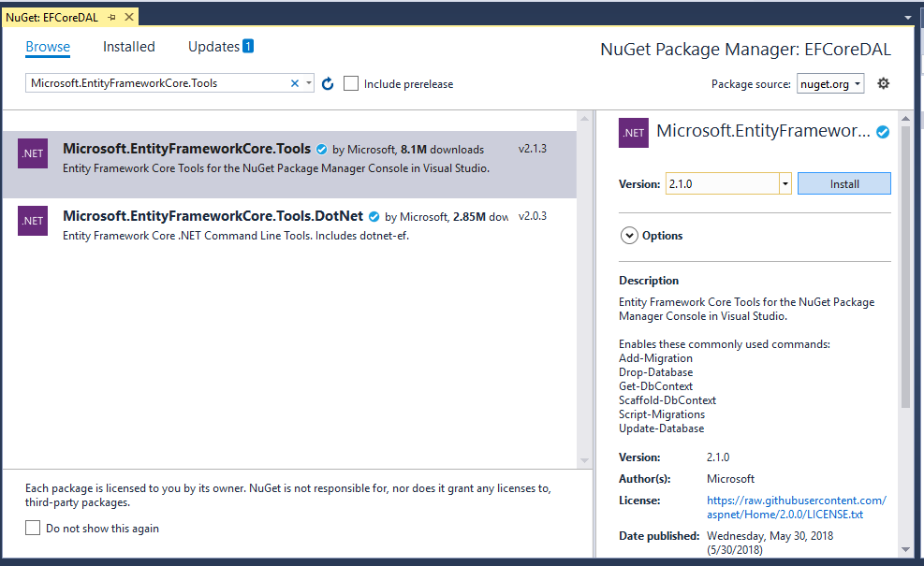Open NuGet settings gear
The image size is (924, 566).
(883, 83)
